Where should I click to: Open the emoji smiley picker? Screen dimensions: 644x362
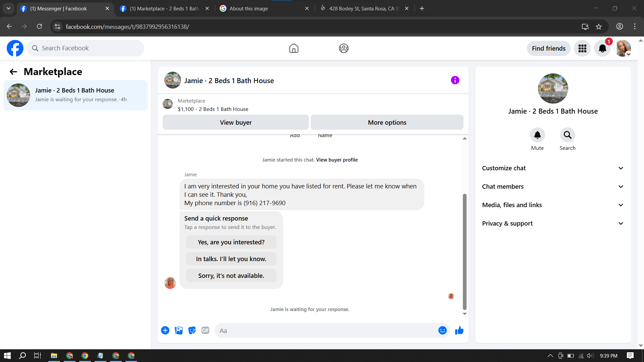(x=442, y=330)
